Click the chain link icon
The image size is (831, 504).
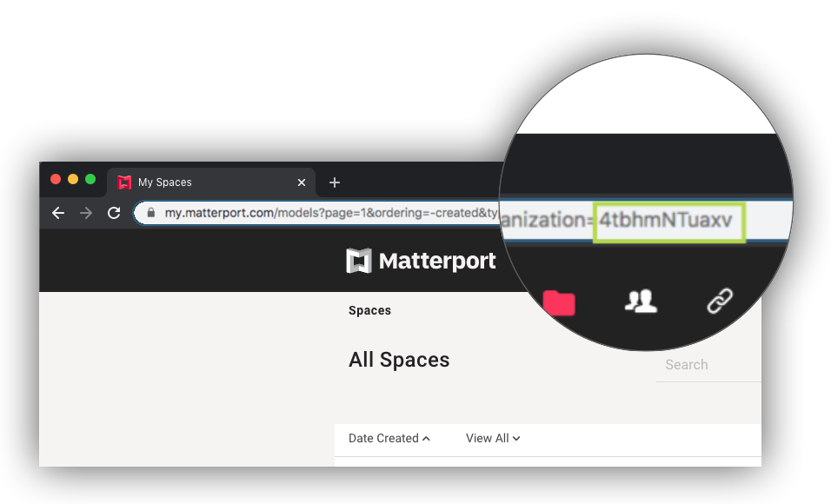pyautogui.click(x=720, y=301)
